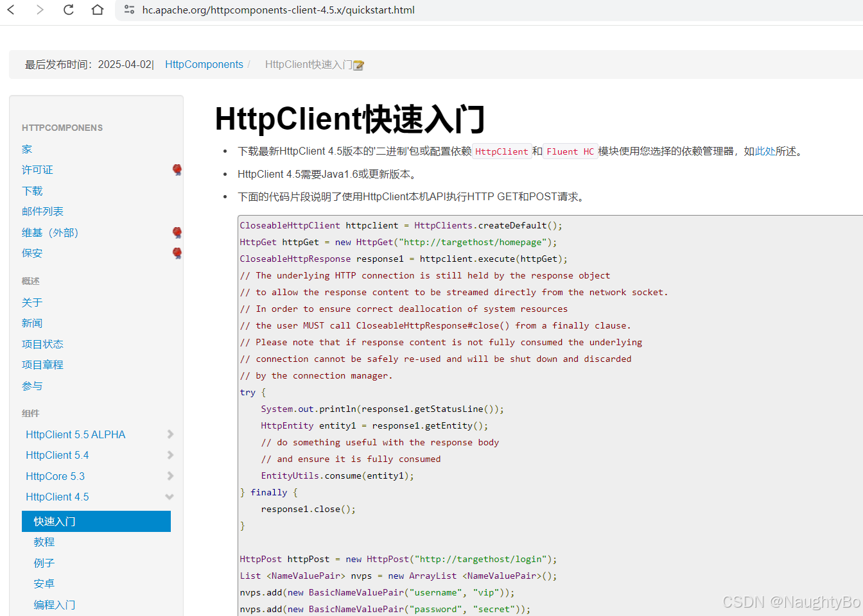Reload the page with refresh icon
Screen dimensions: 863x616
coord(69,10)
